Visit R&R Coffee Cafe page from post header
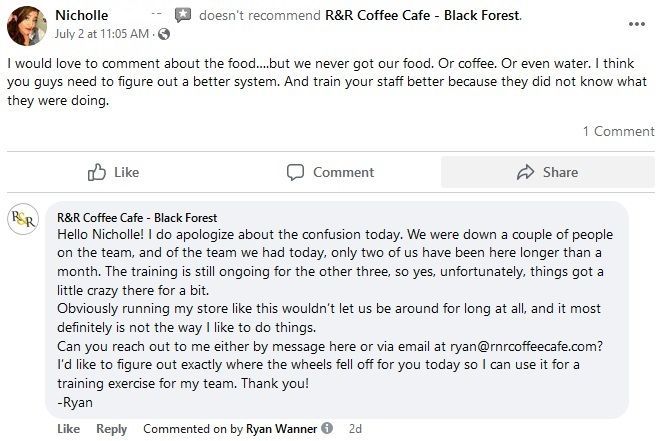Viewport: 669px width, 441px height. tap(423, 16)
